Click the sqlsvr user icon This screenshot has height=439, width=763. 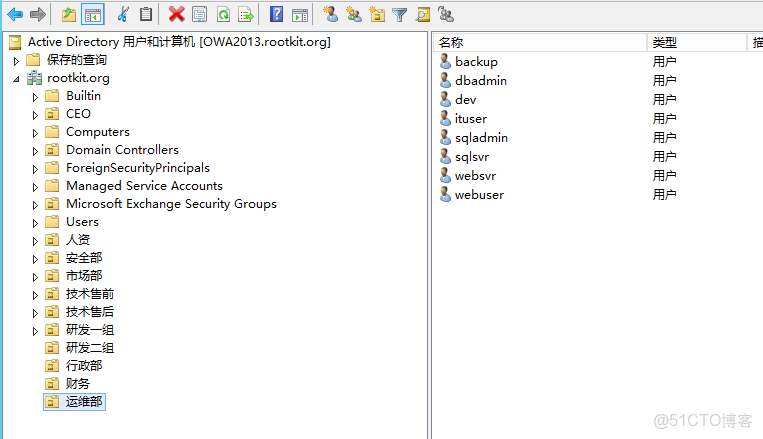[x=445, y=157]
